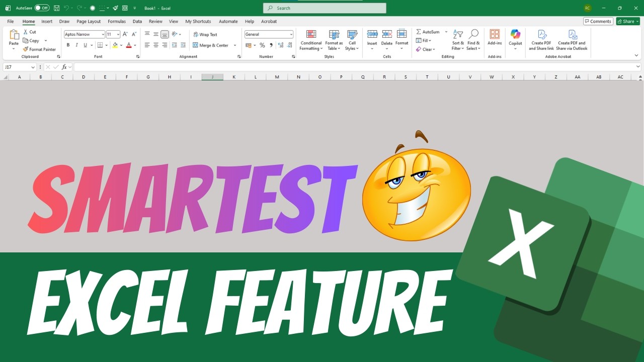Click Increase Indent icon
644x362 pixels.
click(183, 45)
